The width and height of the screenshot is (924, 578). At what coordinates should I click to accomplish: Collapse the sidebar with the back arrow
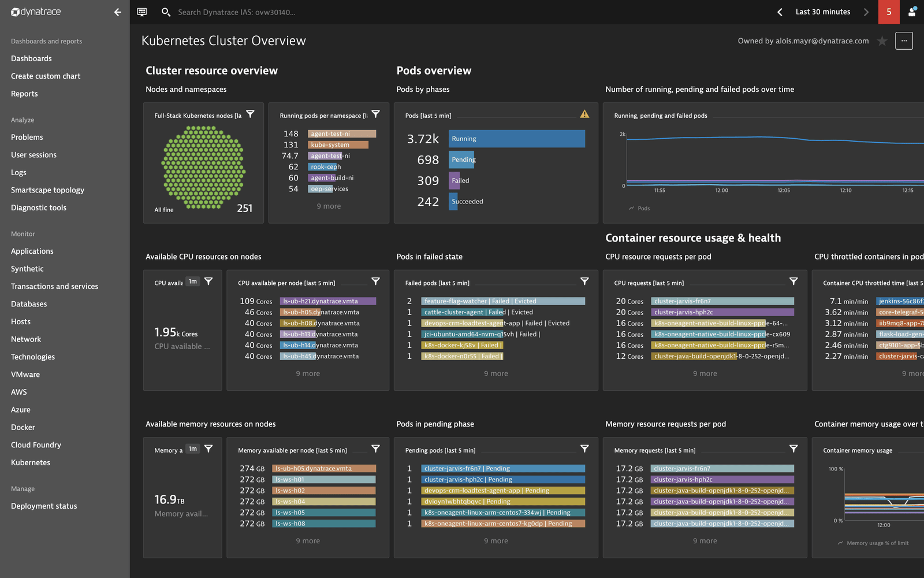coord(118,12)
